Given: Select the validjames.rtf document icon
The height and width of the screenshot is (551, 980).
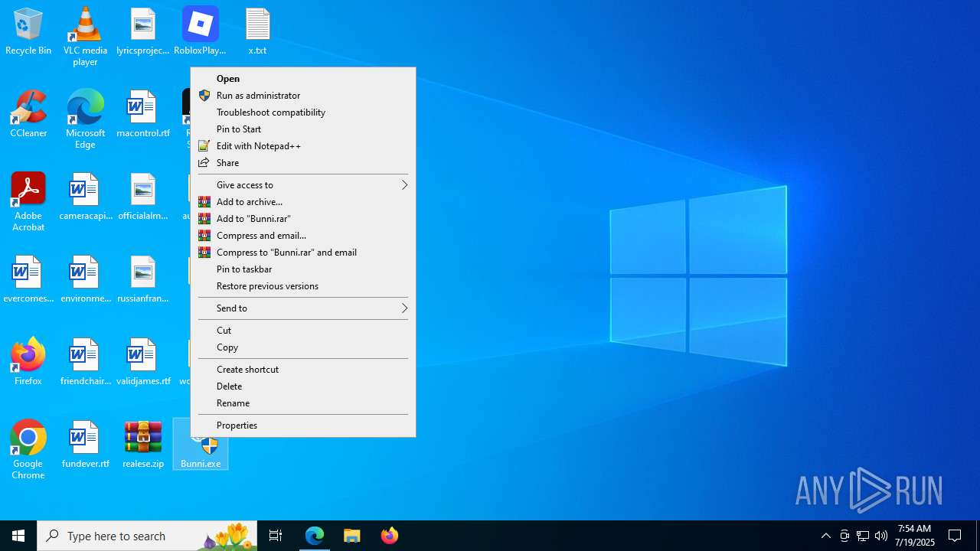Looking at the screenshot, I should [x=142, y=363].
